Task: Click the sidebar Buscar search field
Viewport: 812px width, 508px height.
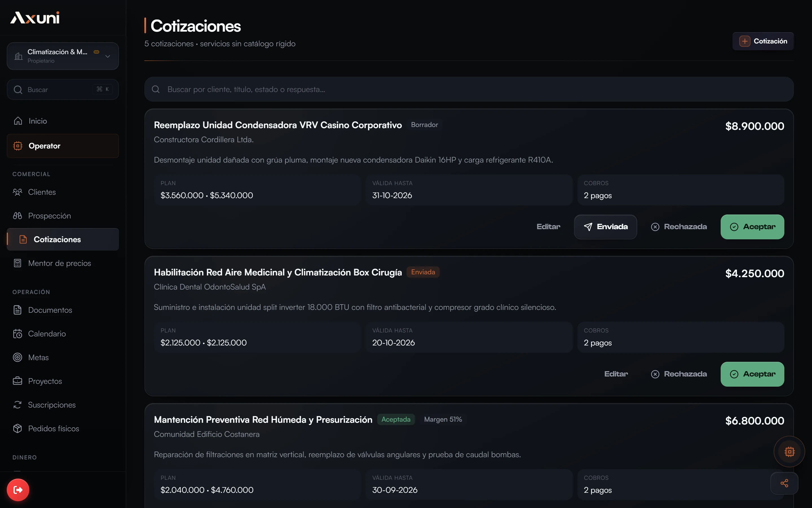Action: pos(63,89)
